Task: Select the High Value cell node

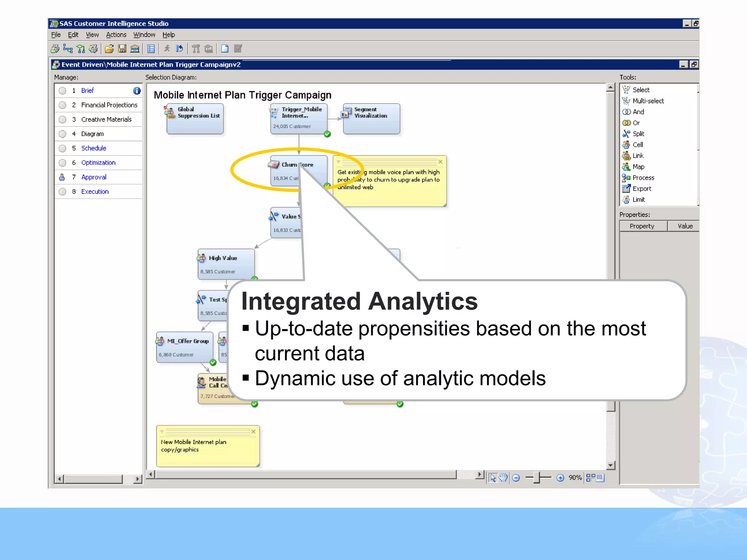Action: (226, 264)
